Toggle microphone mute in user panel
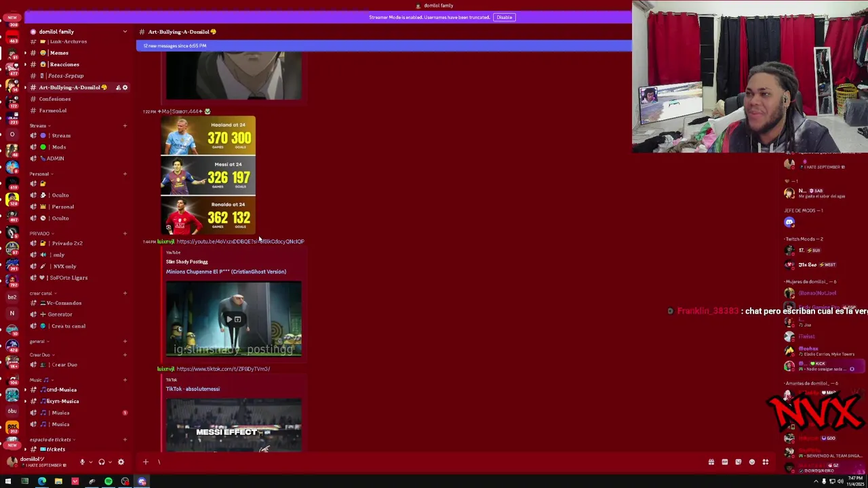This screenshot has width=868, height=488. pyautogui.click(x=82, y=462)
